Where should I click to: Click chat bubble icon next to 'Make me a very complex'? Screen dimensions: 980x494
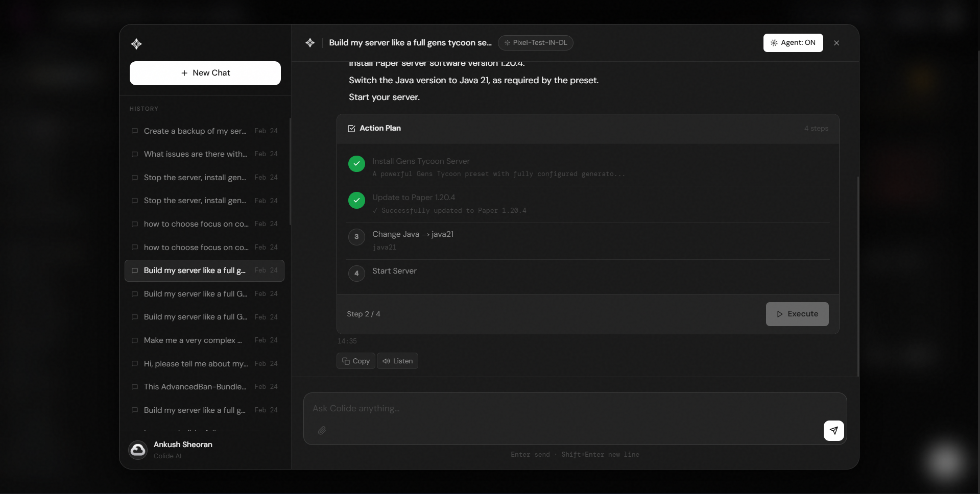(x=135, y=340)
